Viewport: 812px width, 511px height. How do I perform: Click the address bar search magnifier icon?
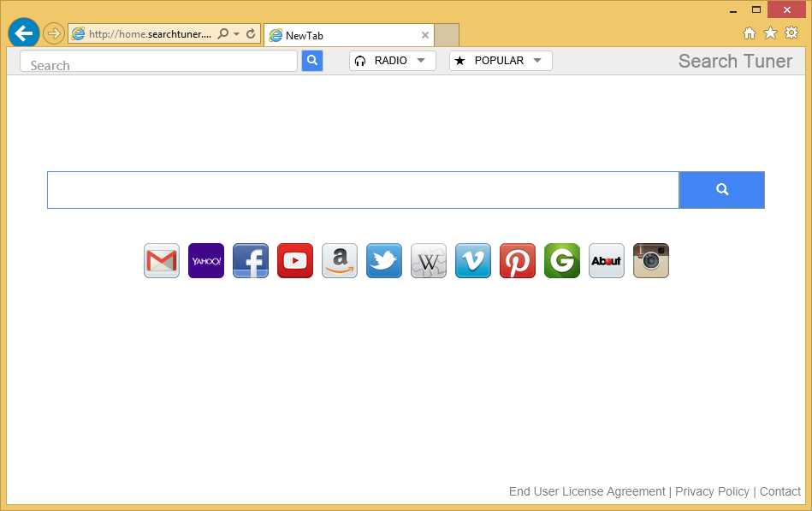tap(223, 33)
